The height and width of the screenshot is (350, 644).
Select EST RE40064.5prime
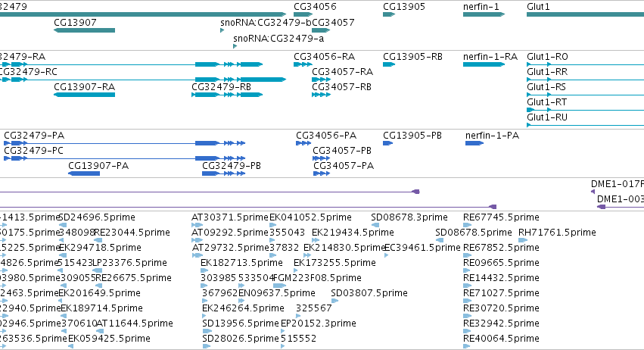[501, 339]
